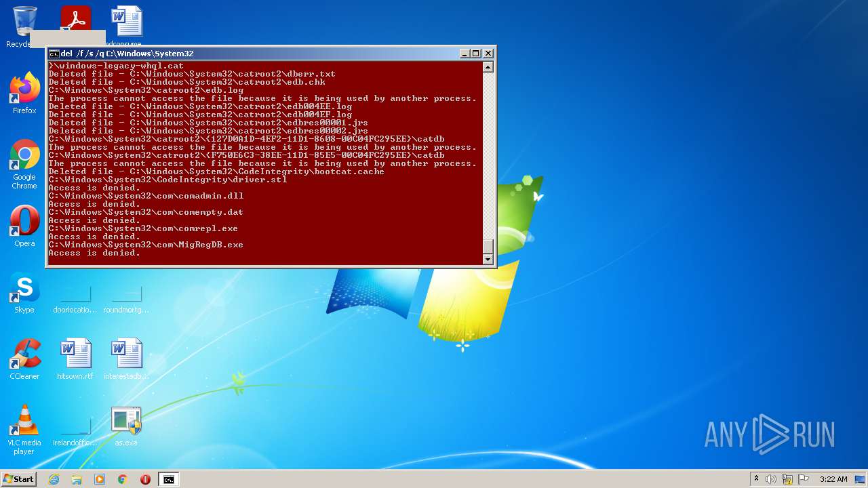
Task: Open the cmd window system menu icon
Action: tap(54, 54)
